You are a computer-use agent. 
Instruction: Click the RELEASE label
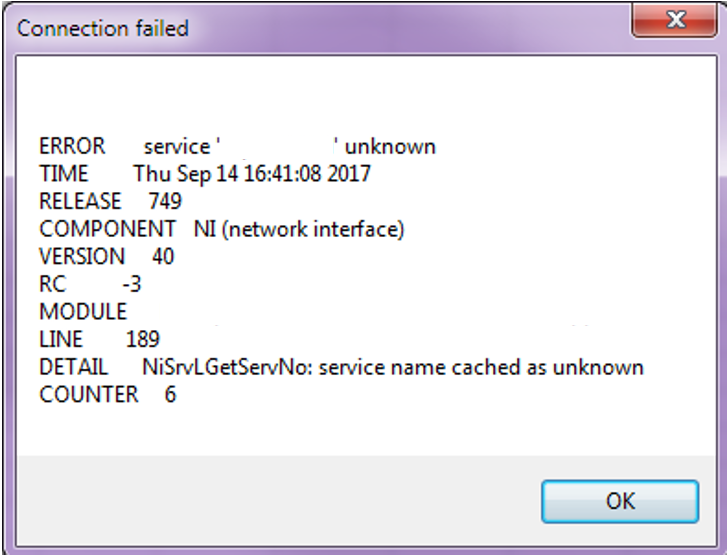(80, 201)
